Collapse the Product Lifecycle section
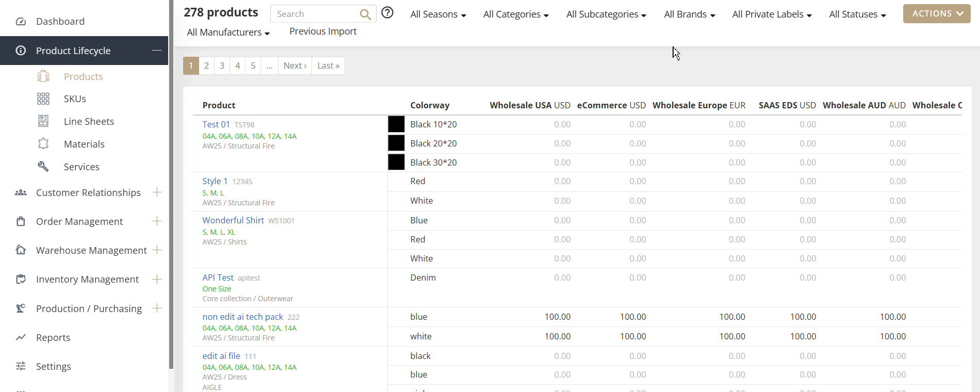This screenshot has height=392, width=980. pyautogui.click(x=157, y=51)
